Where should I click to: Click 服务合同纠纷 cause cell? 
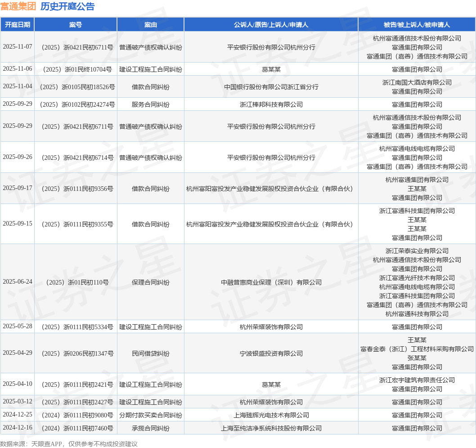click(151, 105)
